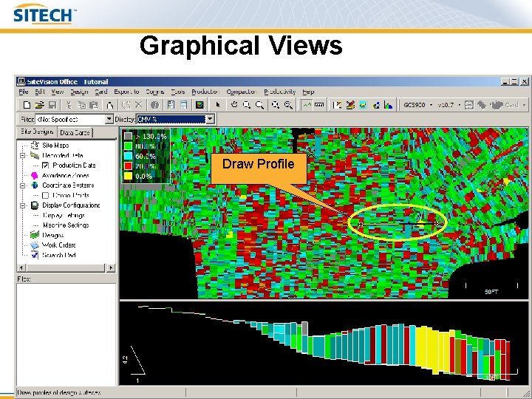The height and width of the screenshot is (399, 532).
Task: Click the bar chart toolbar icon
Action: pyautogui.click(x=389, y=105)
